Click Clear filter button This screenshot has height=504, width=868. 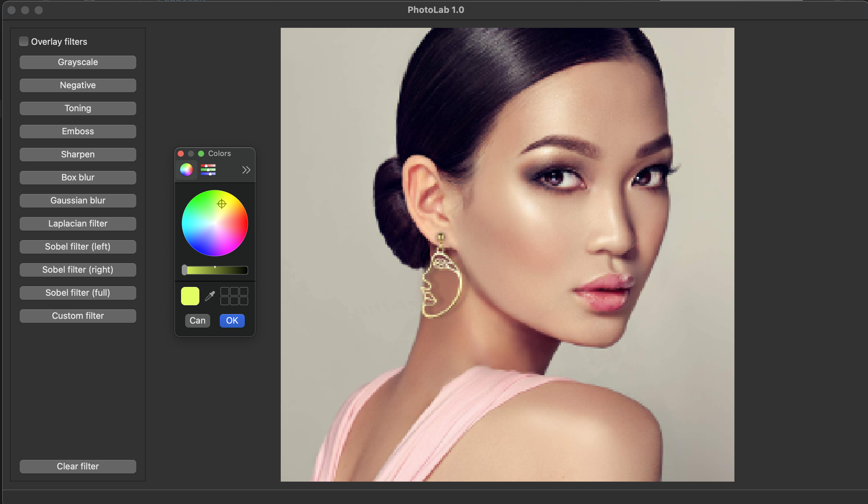point(78,466)
